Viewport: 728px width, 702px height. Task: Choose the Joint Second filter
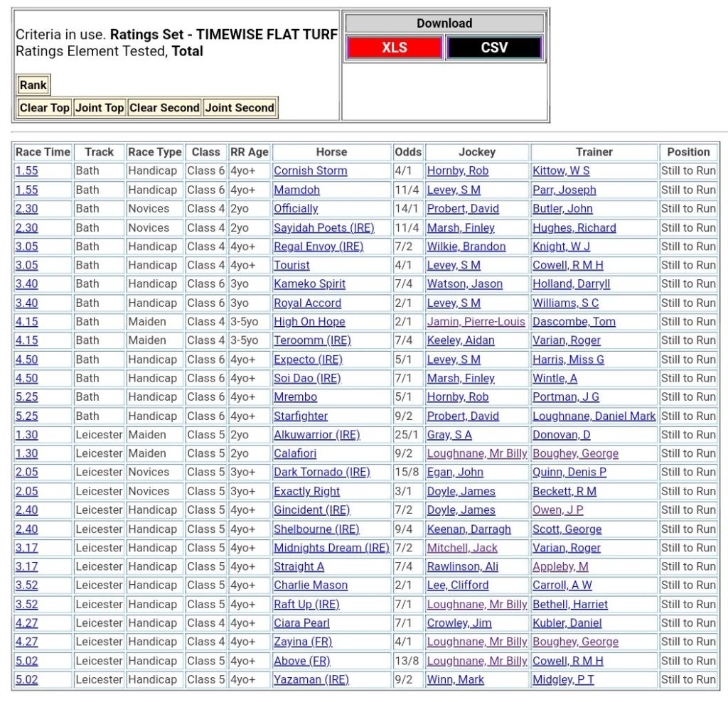pyautogui.click(x=240, y=108)
